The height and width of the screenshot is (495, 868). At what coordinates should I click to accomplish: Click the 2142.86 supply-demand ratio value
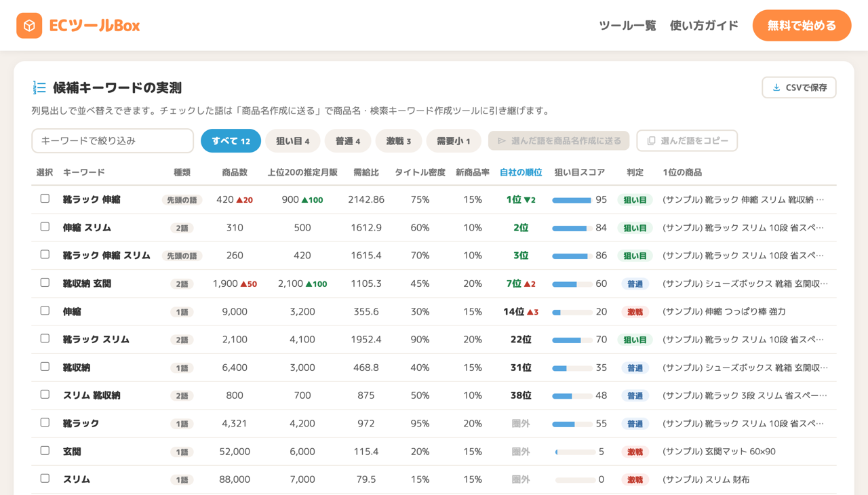coord(366,200)
